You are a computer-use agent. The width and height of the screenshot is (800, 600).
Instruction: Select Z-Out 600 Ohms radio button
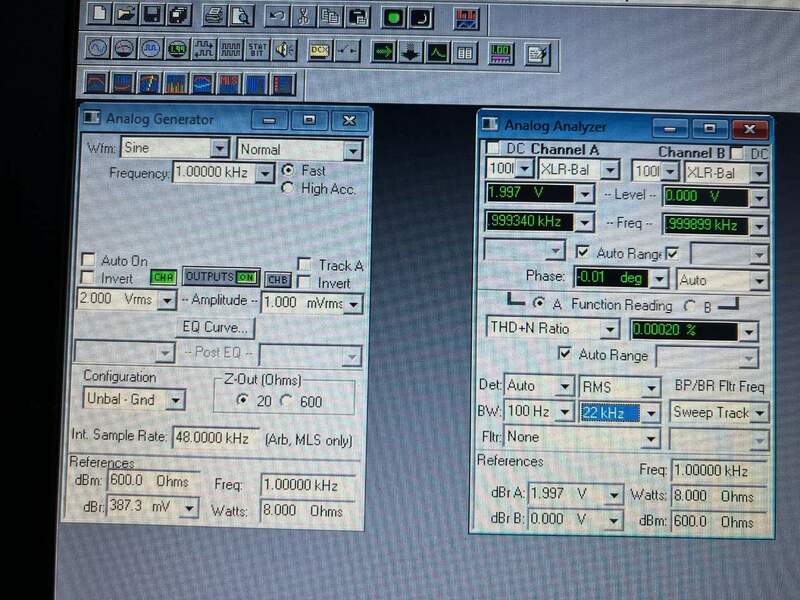(x=285, y=402)
